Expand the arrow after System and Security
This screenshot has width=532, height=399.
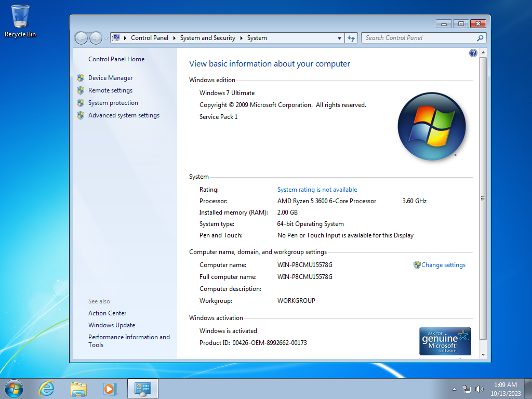pos(241,38)
